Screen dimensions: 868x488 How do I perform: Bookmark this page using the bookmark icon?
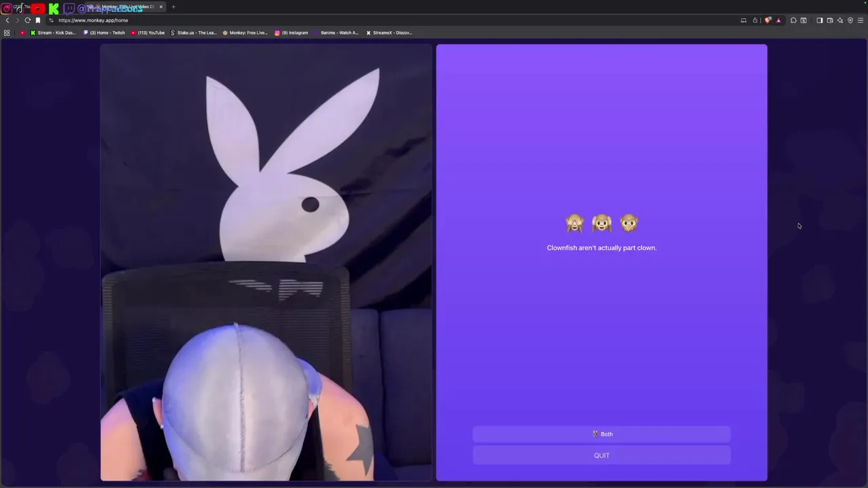(38, 20)
